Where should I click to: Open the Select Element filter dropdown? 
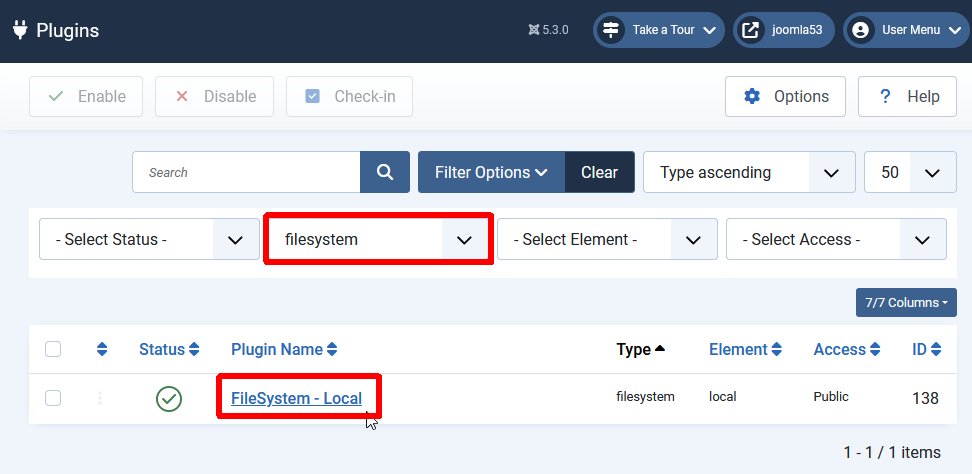coord(608,239)
